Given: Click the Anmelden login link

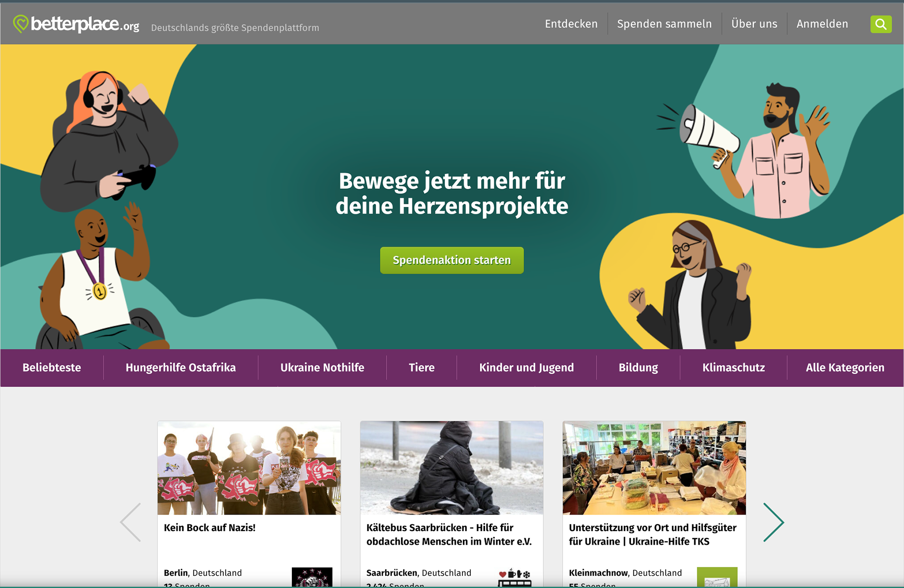Looking at the screenshot, I should tap(822, 24).
